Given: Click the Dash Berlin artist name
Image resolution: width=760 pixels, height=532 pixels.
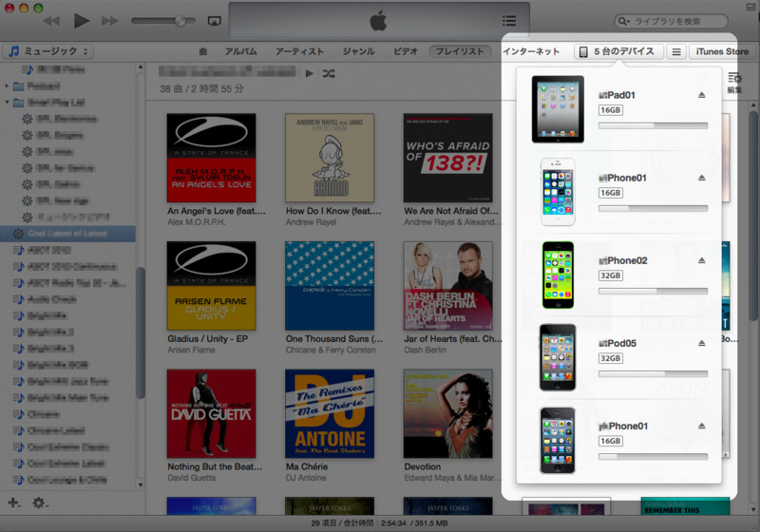Looking at the screenshot, I should pos(425,351).
